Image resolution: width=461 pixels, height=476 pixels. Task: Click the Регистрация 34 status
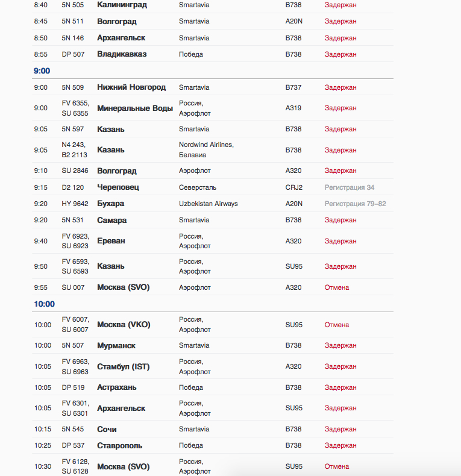(x=349, y=187)
